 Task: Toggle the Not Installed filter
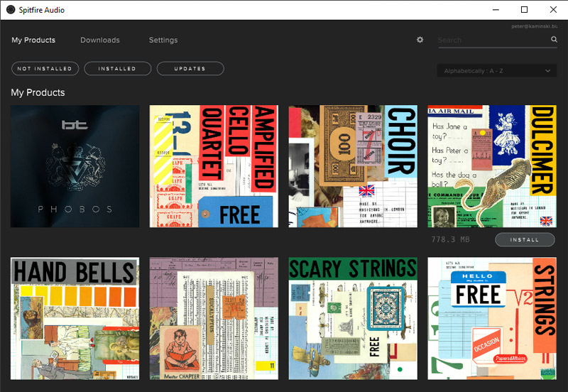point(45,68)
